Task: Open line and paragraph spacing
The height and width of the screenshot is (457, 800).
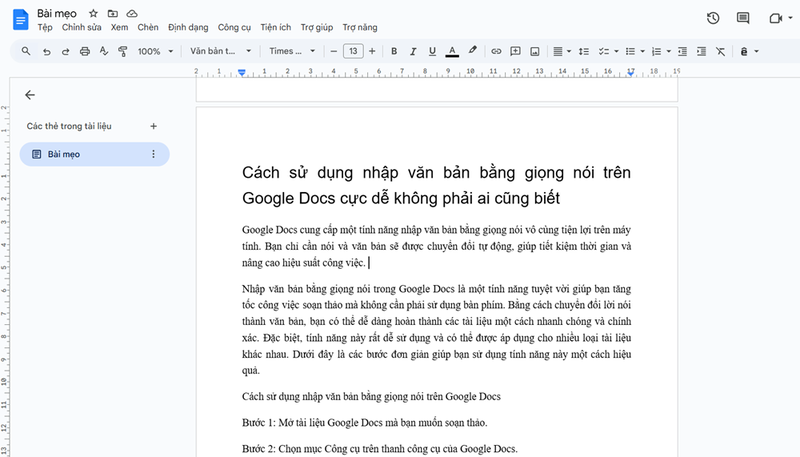Action: [584, 51]
